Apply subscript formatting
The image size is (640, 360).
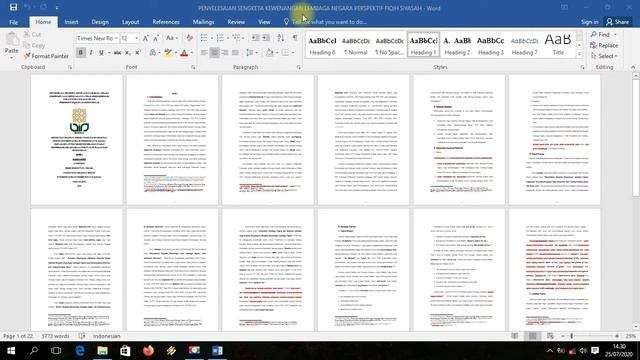tap(128, 53)
